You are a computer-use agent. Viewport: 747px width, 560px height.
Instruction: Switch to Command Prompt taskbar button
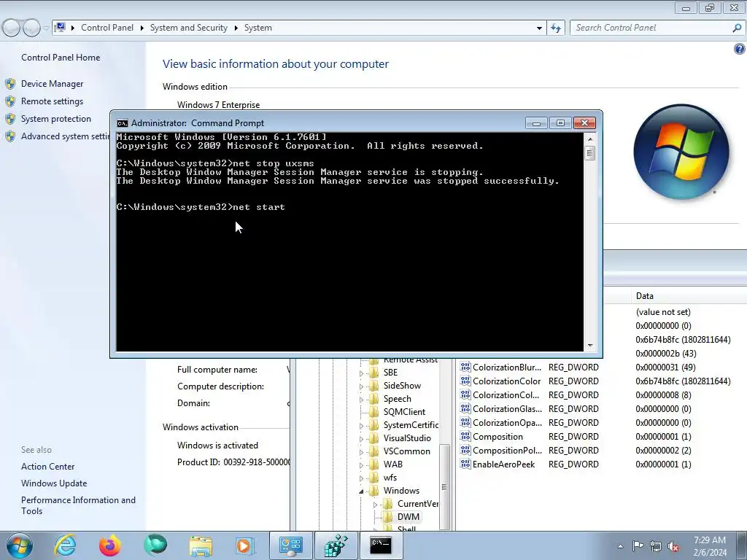click(x=381, y=545)
